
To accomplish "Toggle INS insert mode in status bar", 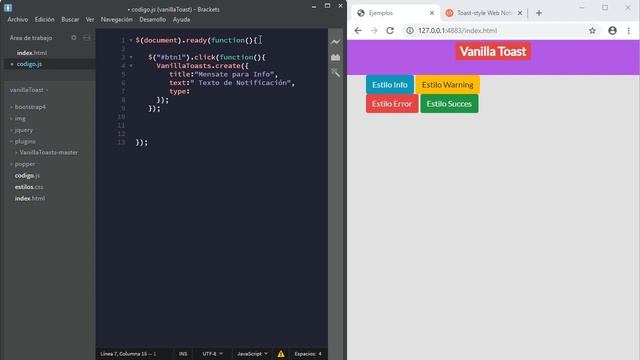I will [x=183, y=354].
